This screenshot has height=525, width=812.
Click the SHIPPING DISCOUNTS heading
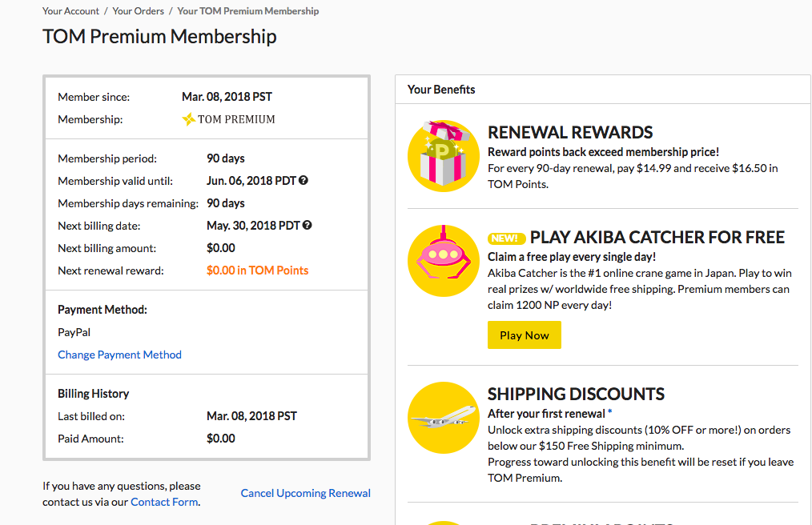(x=576, y=394)
